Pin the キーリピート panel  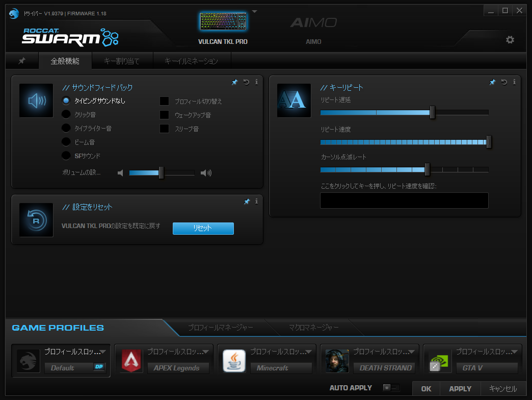click(x=492, y=82)
